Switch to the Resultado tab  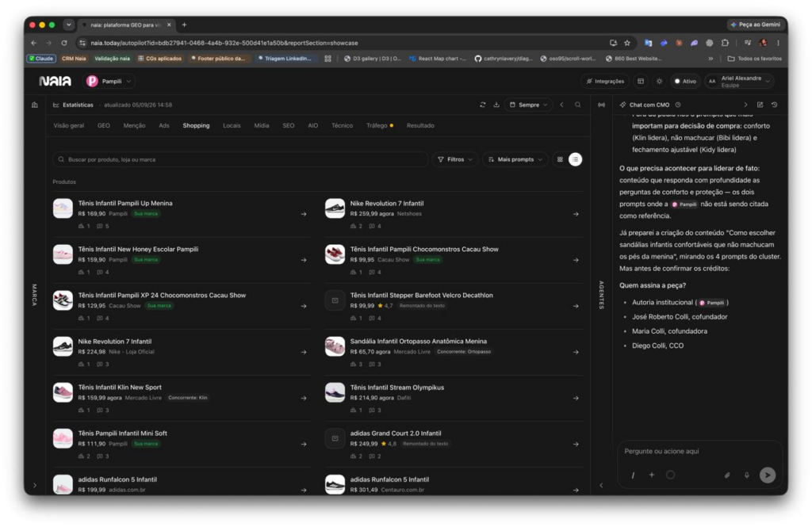point(420,126)
